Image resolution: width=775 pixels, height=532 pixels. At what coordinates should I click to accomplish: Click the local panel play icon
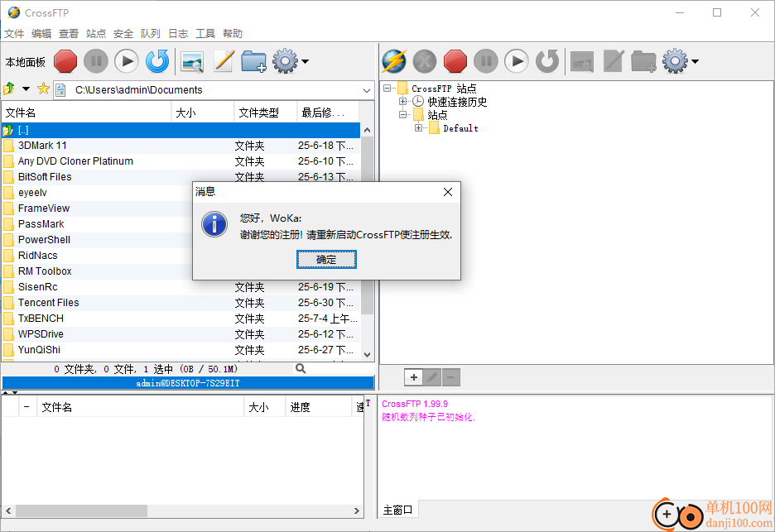[x=127, y=62]
